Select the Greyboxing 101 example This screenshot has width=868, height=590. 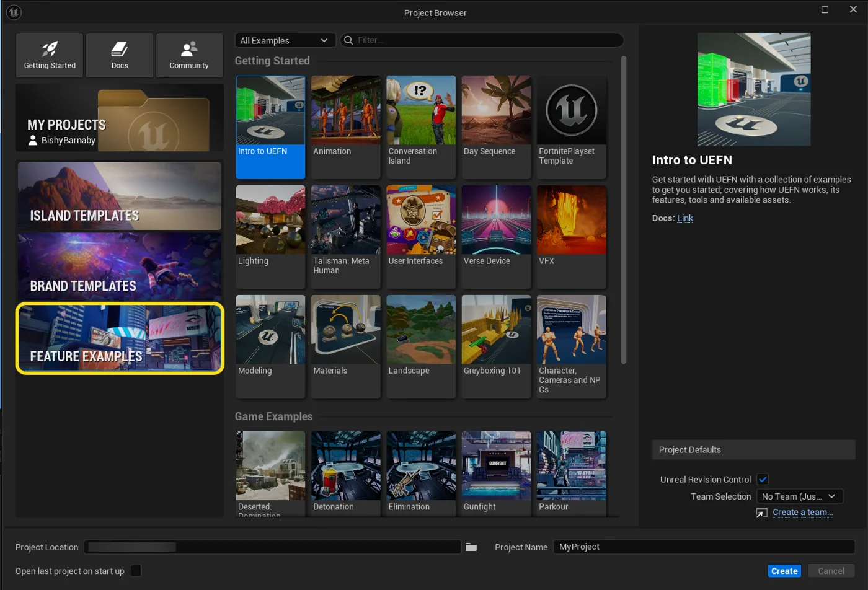click(496, 346)
